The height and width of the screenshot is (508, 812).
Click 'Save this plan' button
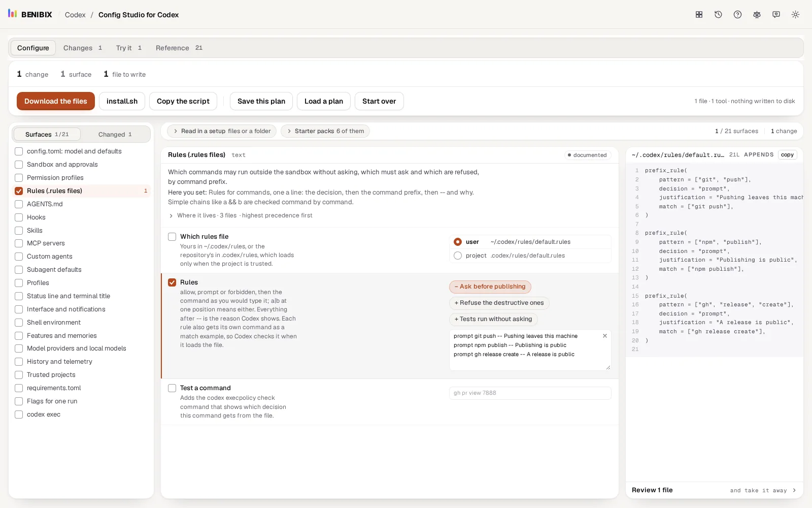pyautogui.click(x=261, y=101)
